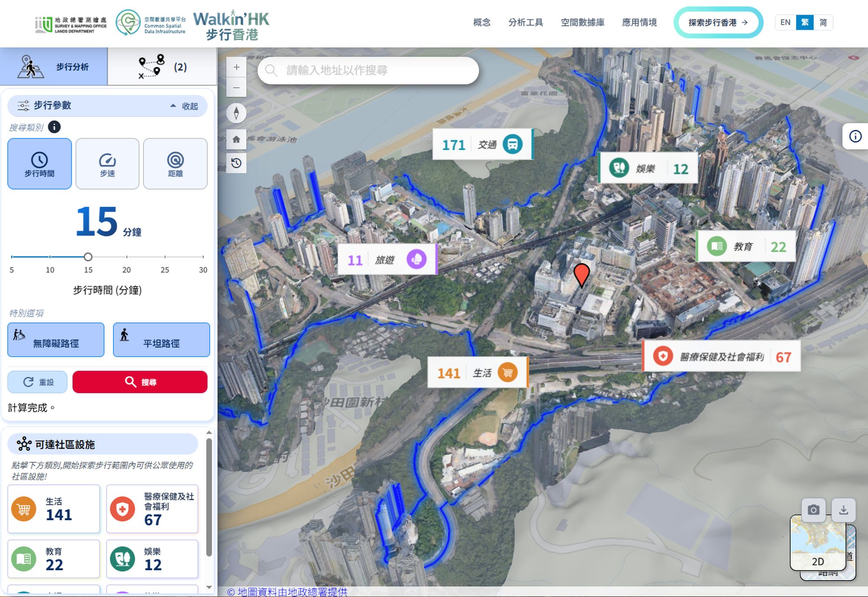The width and height of the screenshot is (868, 597).
Task: Click the red location pin on map
Action: pos(582,275)
